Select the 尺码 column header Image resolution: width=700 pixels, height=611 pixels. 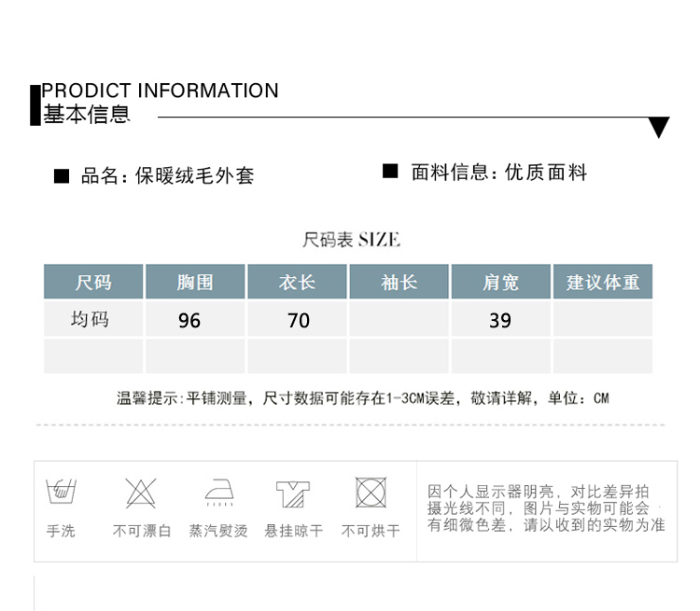[93, 282]
